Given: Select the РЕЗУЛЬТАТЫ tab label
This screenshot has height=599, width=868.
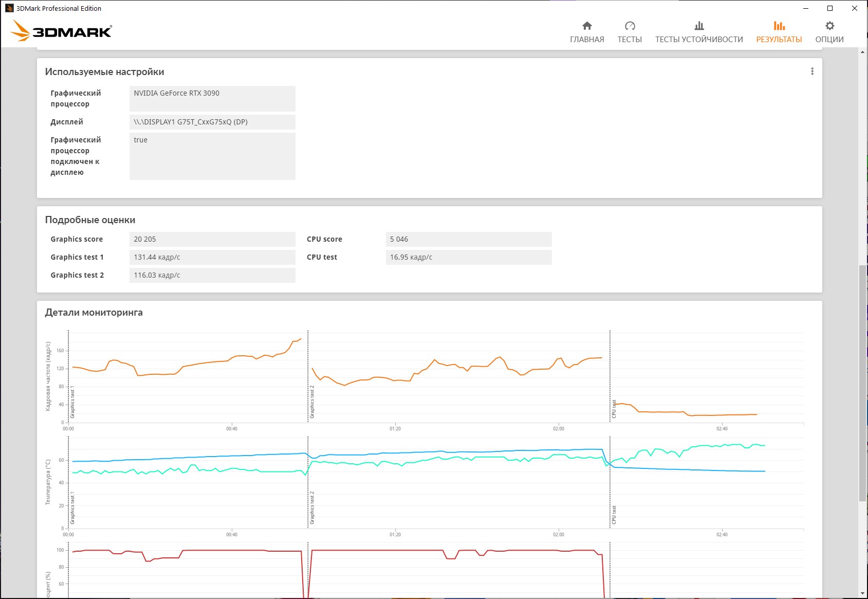Looking at the screenshot, I should point(779,39).
